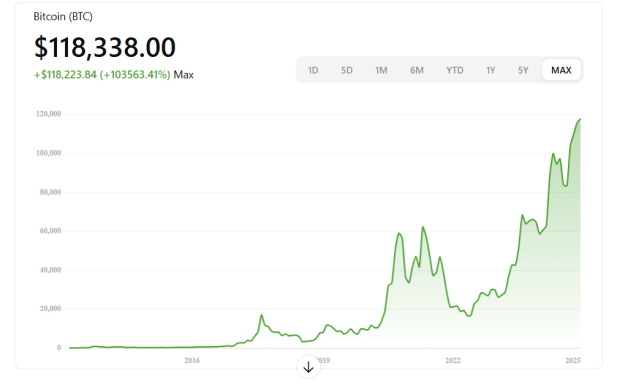Screen dimensions: 620x387
Task: Click the small price spike after 2016
Action: (261, 315)
